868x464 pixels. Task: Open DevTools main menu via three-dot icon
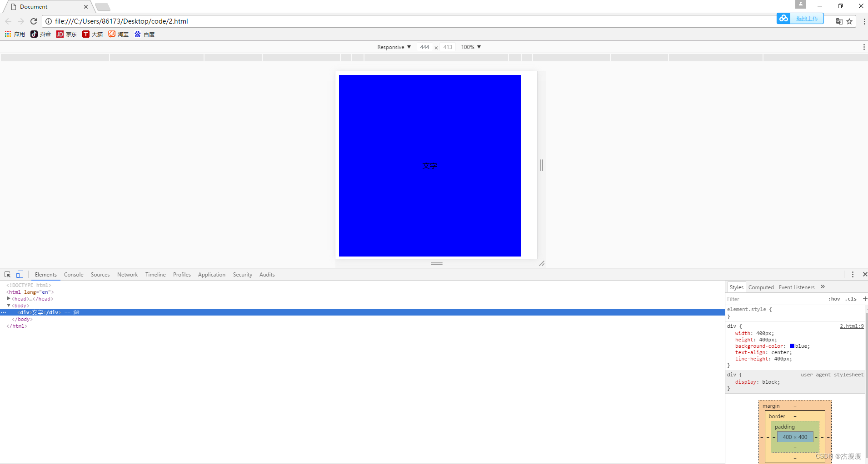point(853,274)
